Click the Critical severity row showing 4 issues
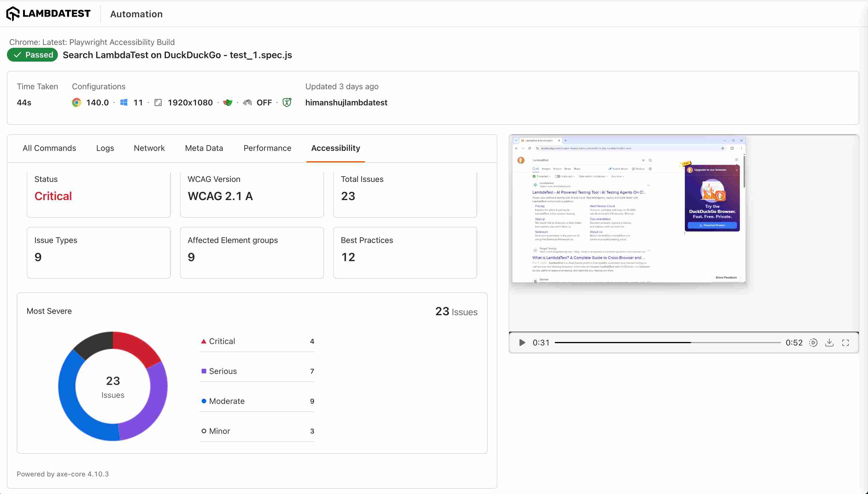This screenshot has height=494, width=868. click(257, 341)
